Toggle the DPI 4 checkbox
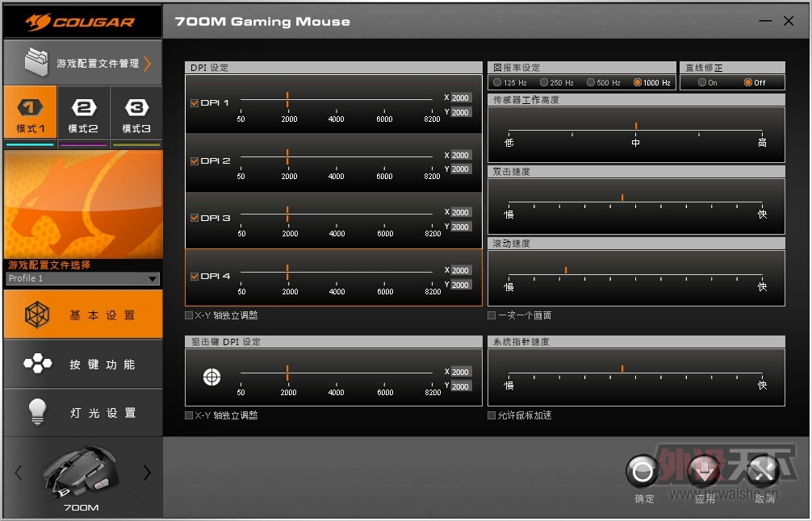This screenshot has height=521, width=812. point(195,277)
